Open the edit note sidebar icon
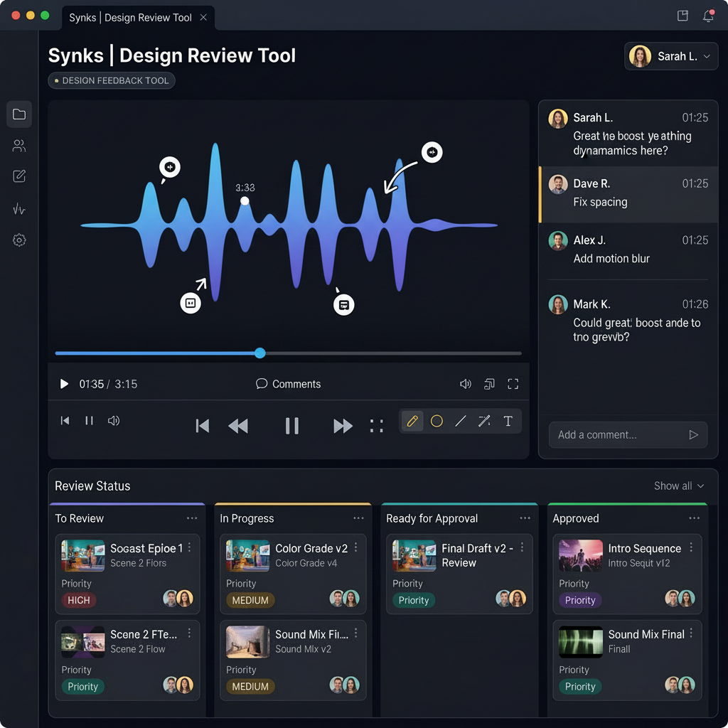Image resolution: width=728 pixels, height=728 pixels. [x=19, y=176]
